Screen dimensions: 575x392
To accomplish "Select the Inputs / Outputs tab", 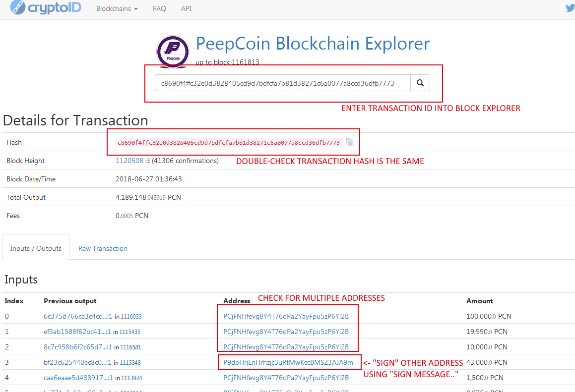I will [x=36, y=248].
